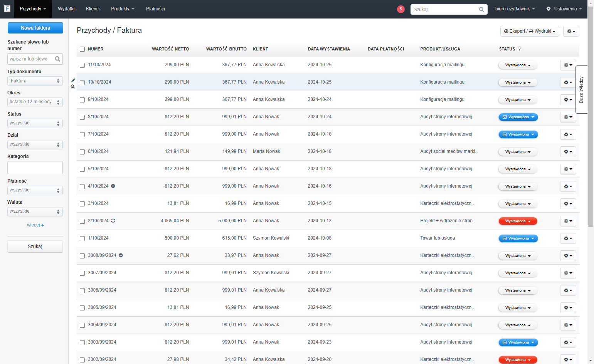Open gear actions for invoice 8/10/2024

click(x=568, y=117)
